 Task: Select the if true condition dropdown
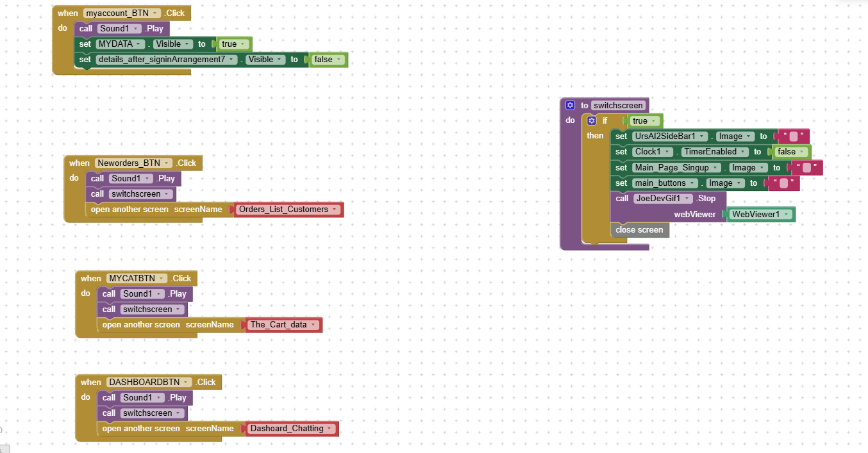coord(653,121)
